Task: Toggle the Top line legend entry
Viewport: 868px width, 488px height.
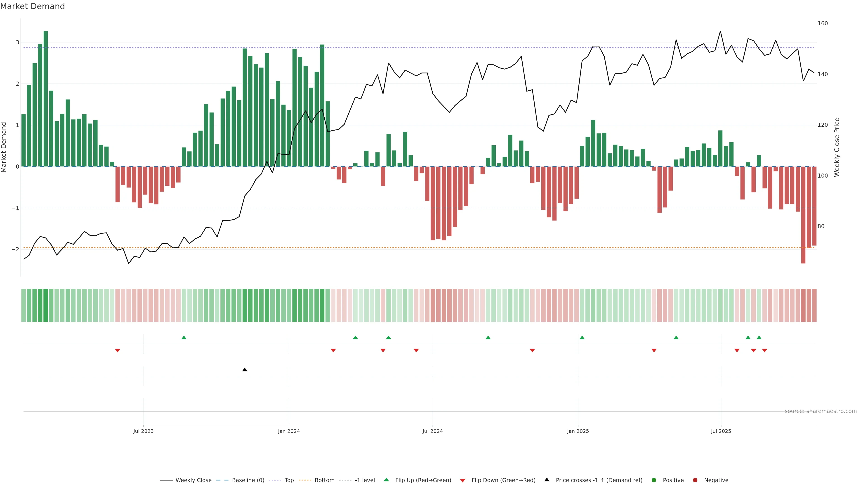Action: 289,480
